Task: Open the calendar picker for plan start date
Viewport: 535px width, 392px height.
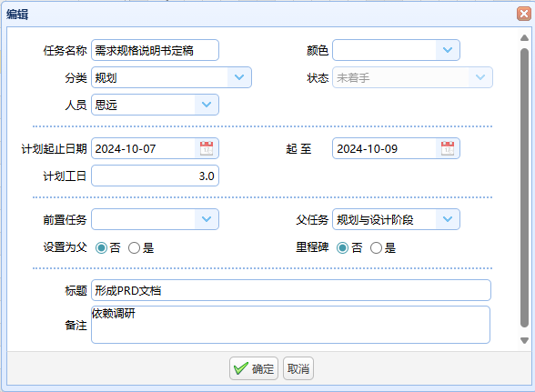Action: [207, 148]
